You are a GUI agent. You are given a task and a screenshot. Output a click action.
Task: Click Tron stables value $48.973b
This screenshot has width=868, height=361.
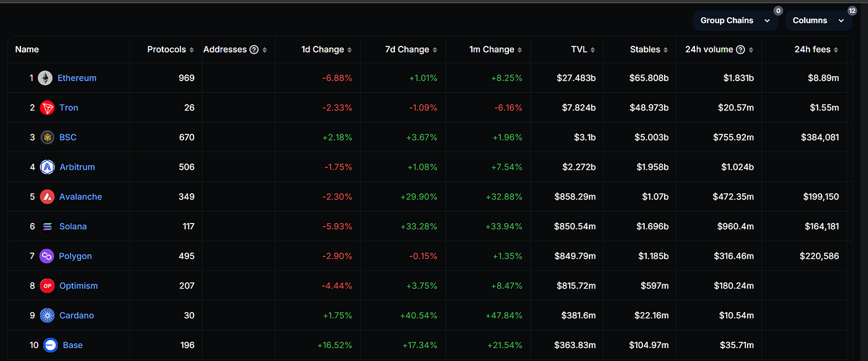[x=649, y=108]
